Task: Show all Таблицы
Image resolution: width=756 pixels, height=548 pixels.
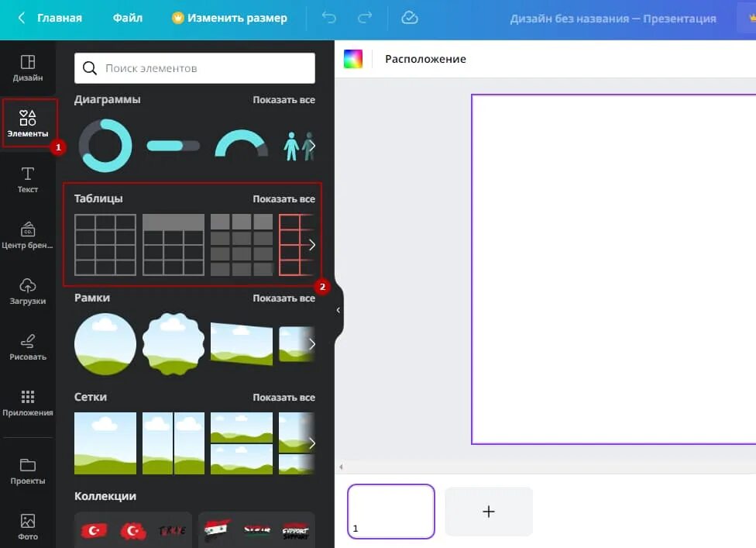Action: point(284,199)
